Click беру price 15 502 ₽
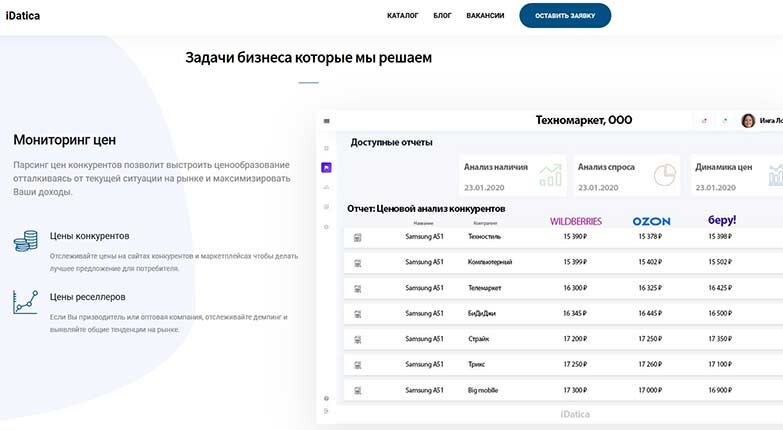Screen dimensions: 783x430 [720, 262]
